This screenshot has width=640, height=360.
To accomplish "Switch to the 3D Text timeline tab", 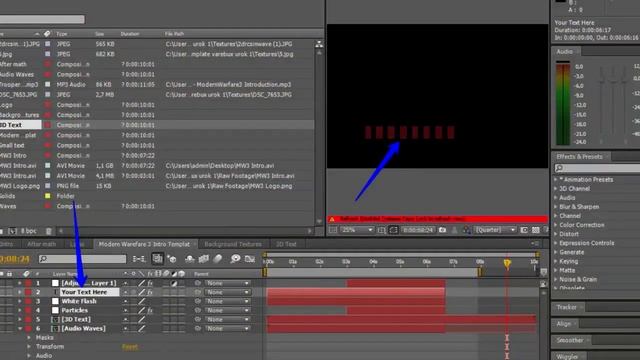I will point(286,244).
